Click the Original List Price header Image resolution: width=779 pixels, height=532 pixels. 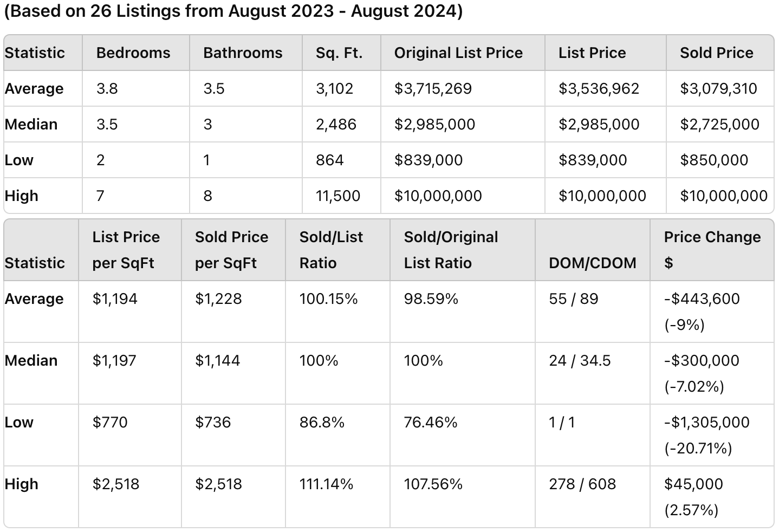click(x=458, y=53)
